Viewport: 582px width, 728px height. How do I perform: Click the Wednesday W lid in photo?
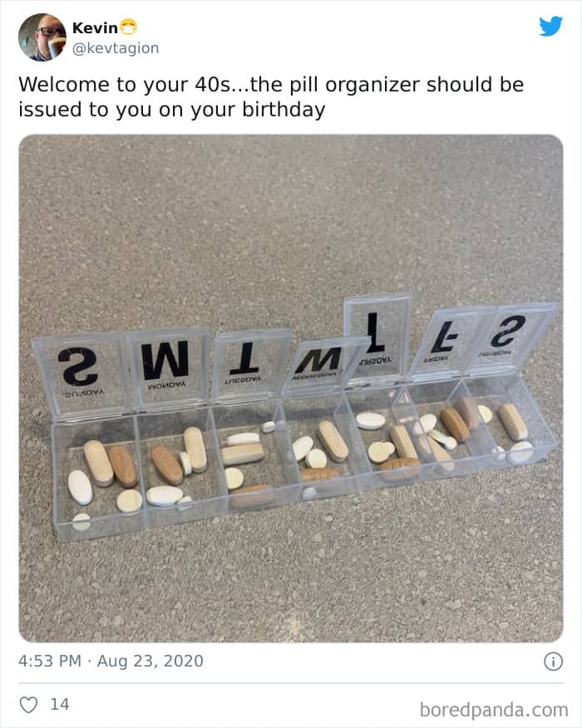pos(325,365)
